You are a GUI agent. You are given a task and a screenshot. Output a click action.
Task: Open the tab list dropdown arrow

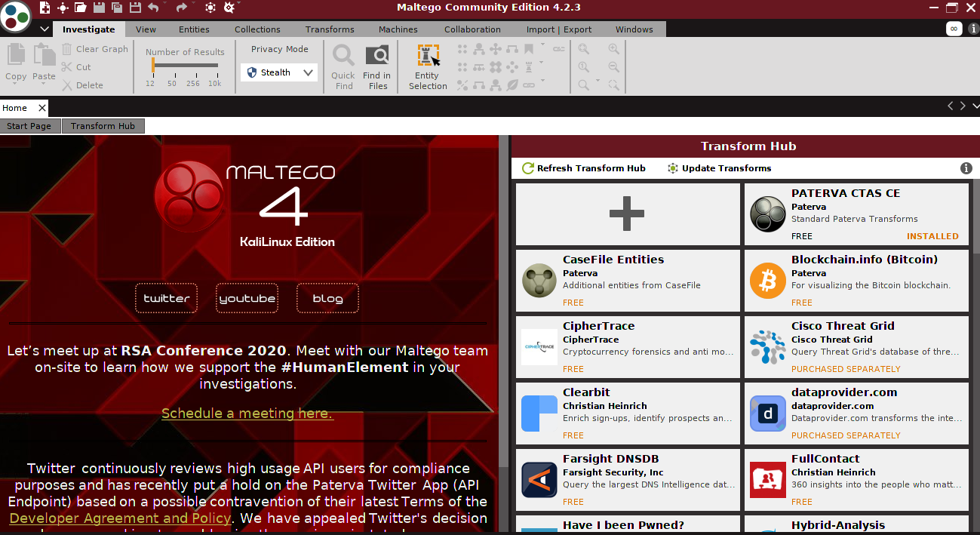click(975, 106)
